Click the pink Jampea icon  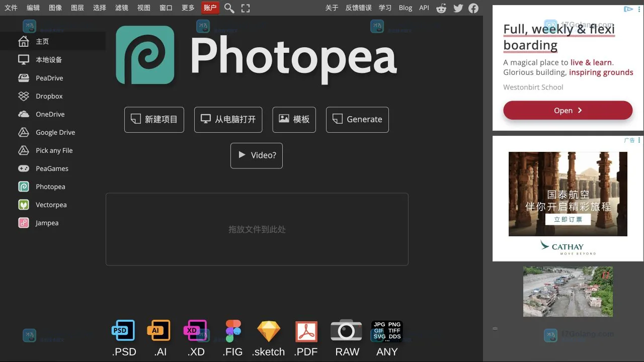(x=24, y=223)
